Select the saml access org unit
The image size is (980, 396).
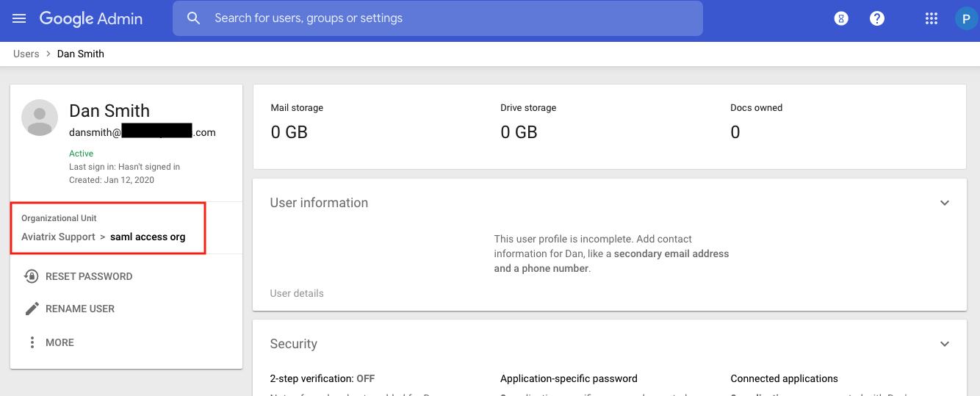(x=148, y=237)
